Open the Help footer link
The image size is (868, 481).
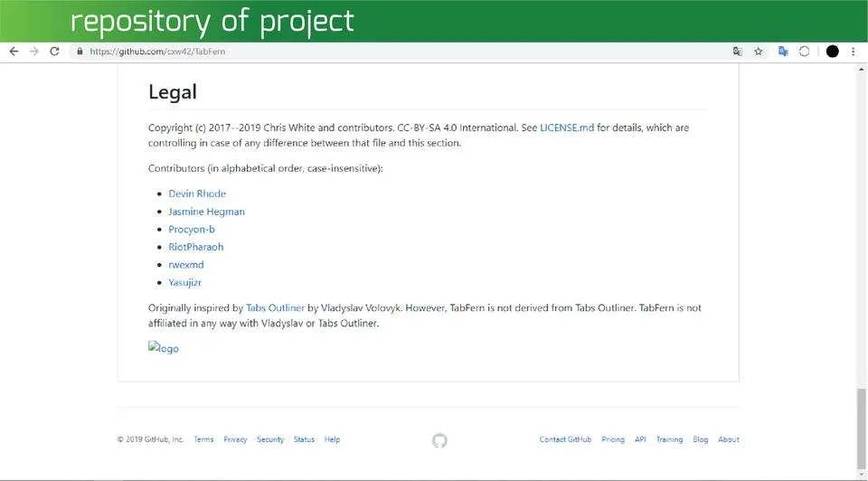[x=332, y=439]
